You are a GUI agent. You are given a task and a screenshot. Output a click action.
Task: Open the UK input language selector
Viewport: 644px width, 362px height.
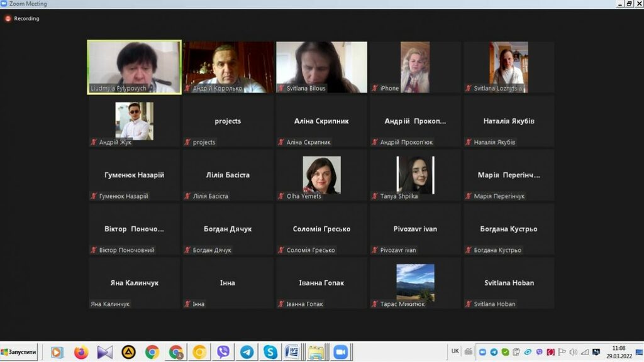pyautogui.click(x=455, y=351)
